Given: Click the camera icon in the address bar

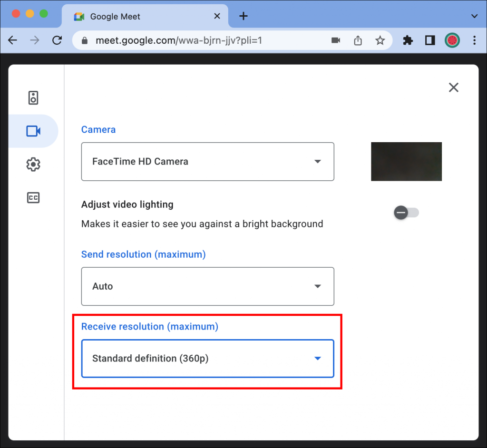Looking at the screenshot, I should (335, 40).
